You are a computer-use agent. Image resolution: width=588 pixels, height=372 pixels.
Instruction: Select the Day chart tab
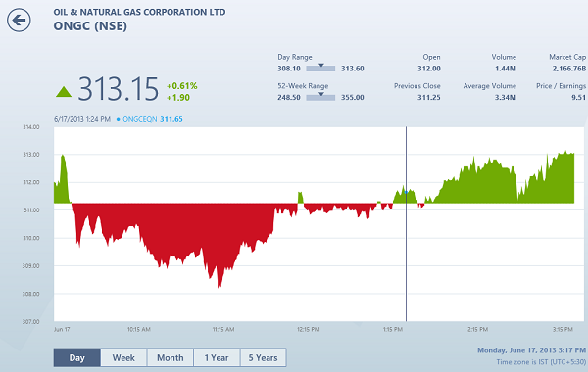(76, 357)
